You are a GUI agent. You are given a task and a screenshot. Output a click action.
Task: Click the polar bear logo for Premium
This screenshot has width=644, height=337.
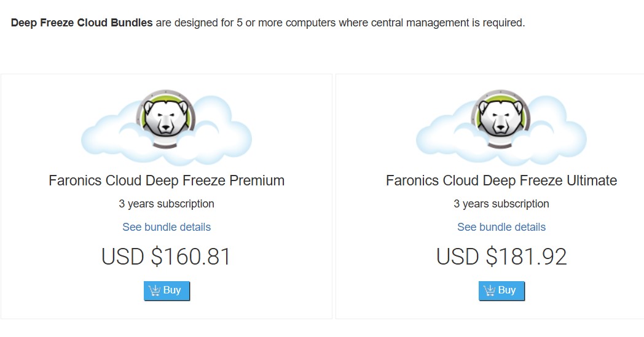click(165, 117)
